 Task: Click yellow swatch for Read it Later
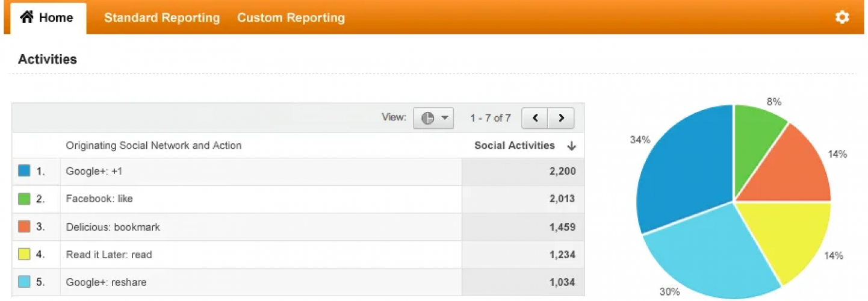[24, 255]
